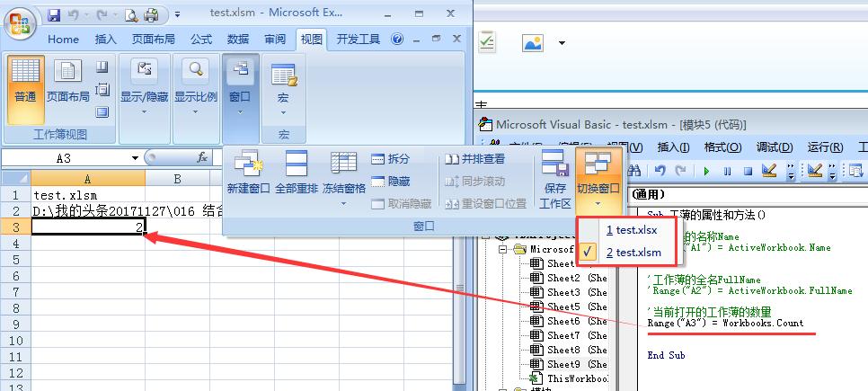Click 并排查看 view side by side
The height and width of the screenshot is (391, 868).
(475, 159)
